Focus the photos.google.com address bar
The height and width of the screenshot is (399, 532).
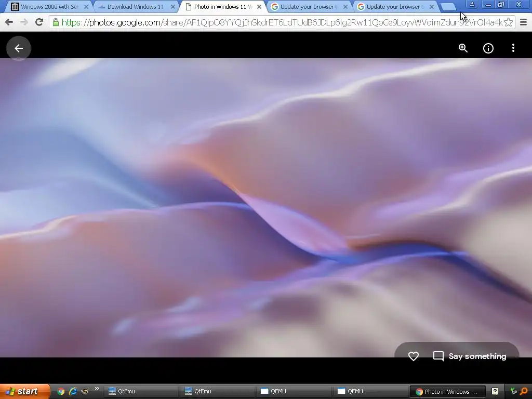(x=282, y=22)
